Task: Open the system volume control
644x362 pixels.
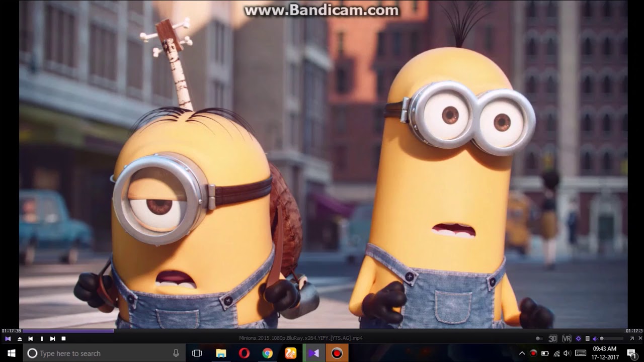Action: (568, 353)
